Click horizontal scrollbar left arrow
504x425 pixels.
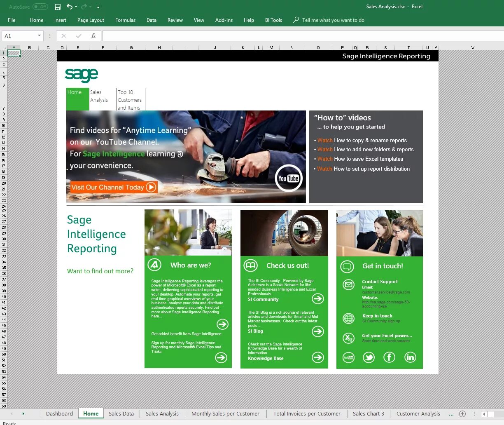[484, 414]
